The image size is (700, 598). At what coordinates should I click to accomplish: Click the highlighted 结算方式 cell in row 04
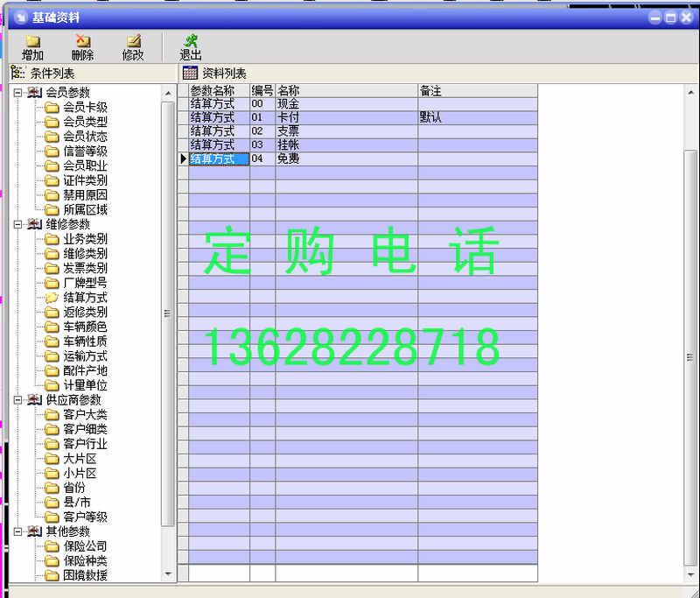pos(220,159)
